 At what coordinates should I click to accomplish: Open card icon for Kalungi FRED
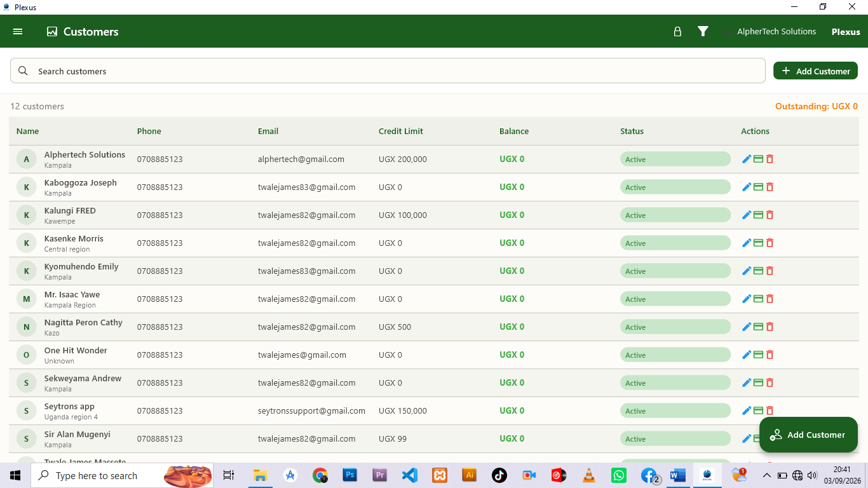(x=758, y=215)
